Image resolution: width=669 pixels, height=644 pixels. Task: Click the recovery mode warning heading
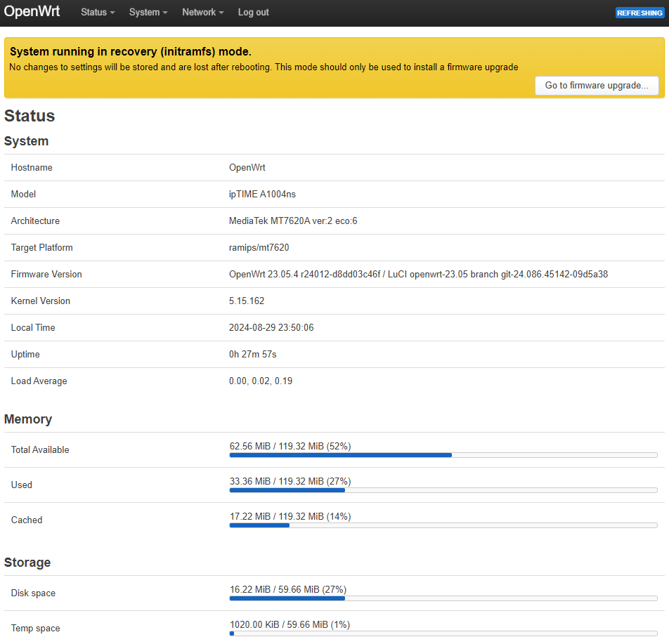(x=131, y=51)
